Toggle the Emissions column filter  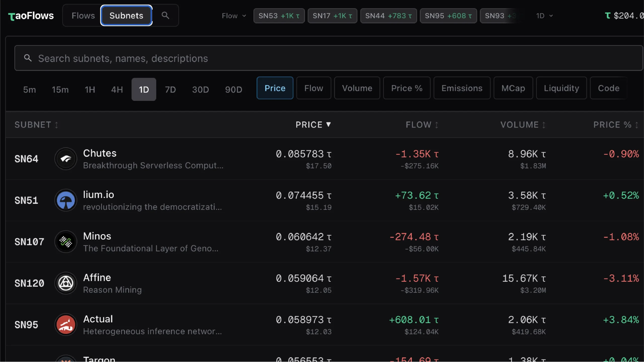click(x=462, y=88)
